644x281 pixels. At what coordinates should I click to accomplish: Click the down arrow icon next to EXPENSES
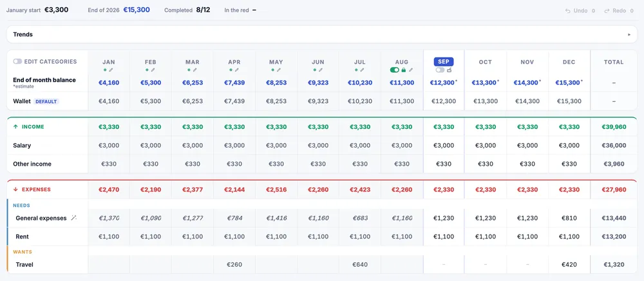coord(15,189)
